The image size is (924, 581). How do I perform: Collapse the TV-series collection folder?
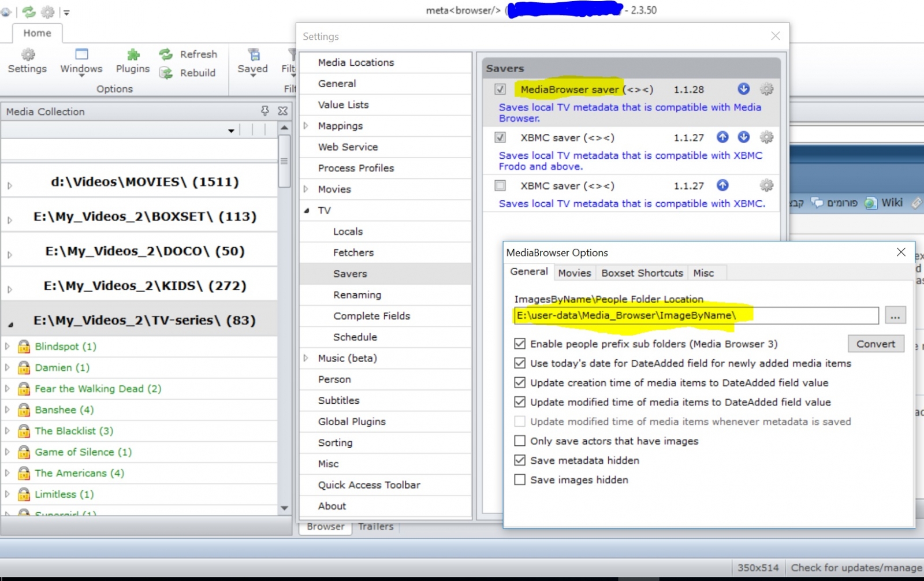(x=10, y=325)
